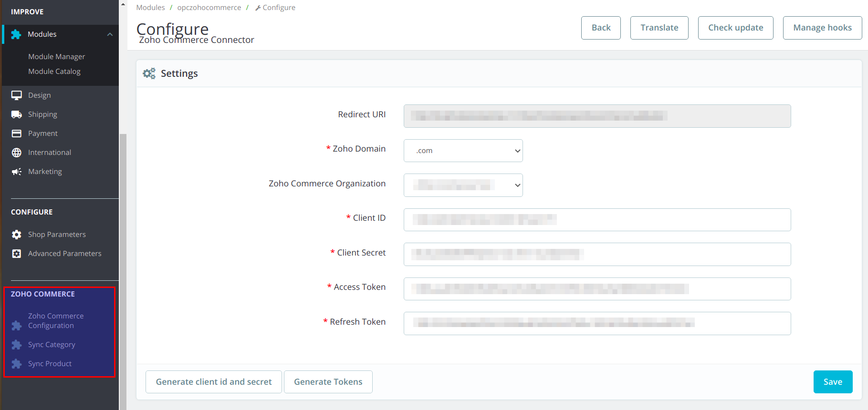The image size is (868, 410).
Task: Click the Zoho Commerce Configuration puzzle icon
Action: (17, 326)
